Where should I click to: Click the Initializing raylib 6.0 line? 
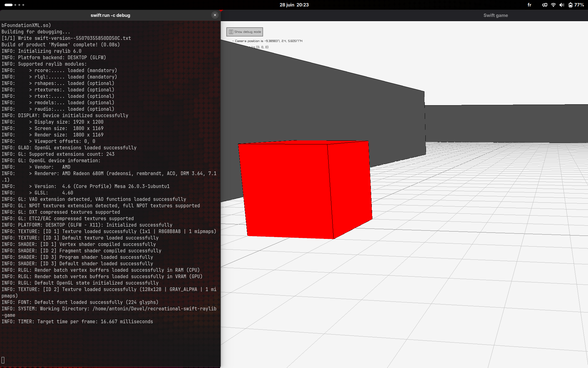[x=42, y=51]
